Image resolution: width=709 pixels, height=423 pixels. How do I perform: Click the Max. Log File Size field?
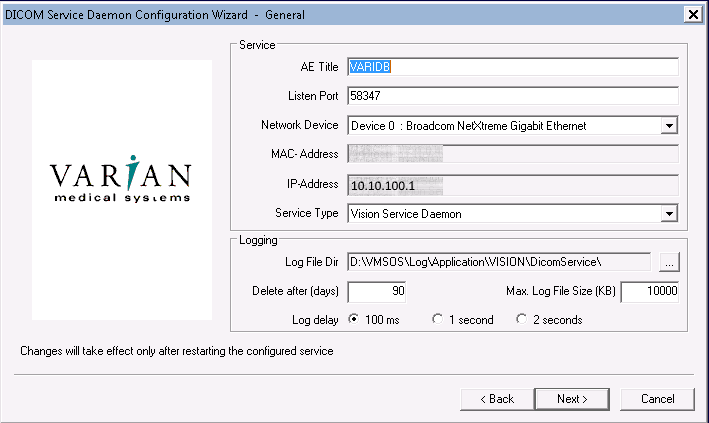tap(649, 291)
